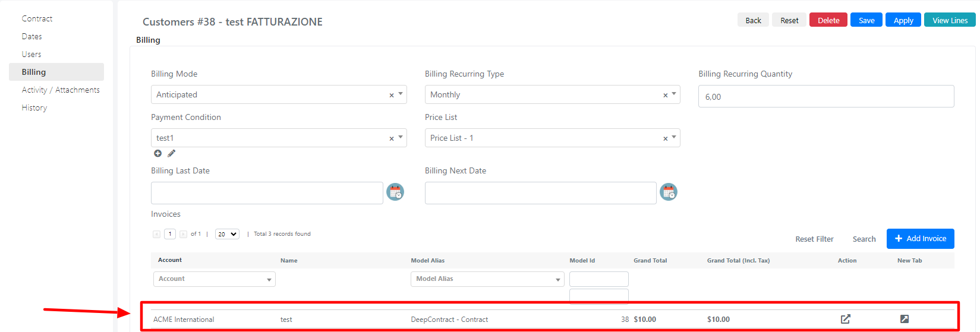Add a new payment condition via plus icon
The height and width of the screenshot is (332, 980).
157,153
